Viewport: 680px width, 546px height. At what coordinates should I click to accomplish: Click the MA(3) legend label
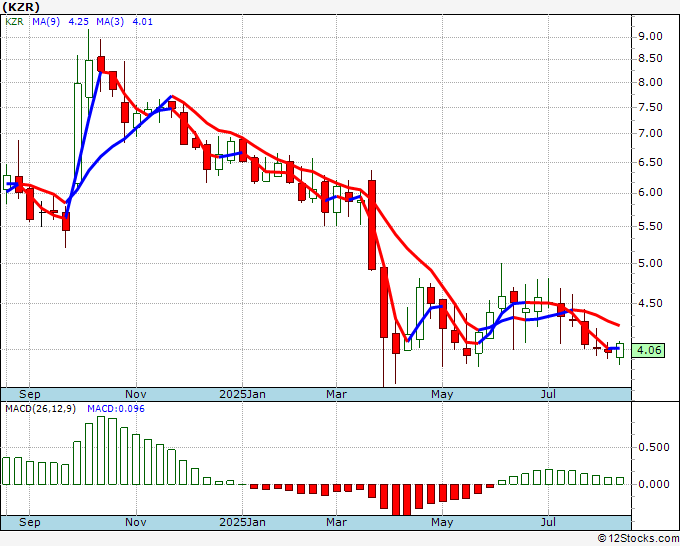click(110, 22)
